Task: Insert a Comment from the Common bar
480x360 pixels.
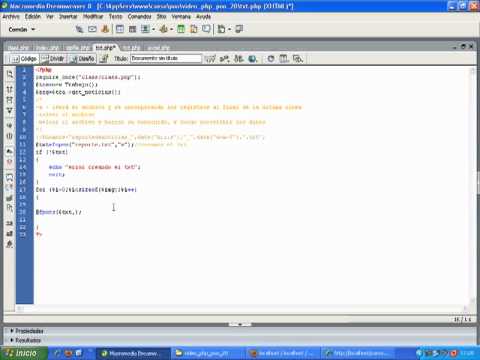Action: point(206,29)
